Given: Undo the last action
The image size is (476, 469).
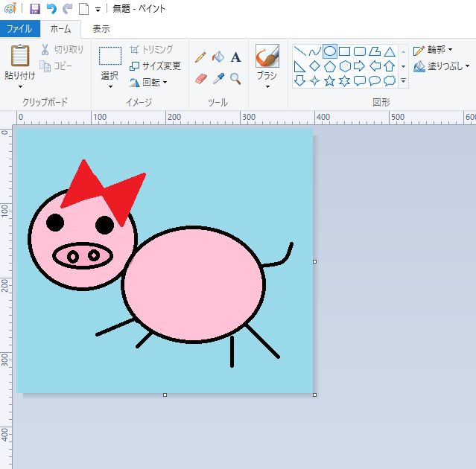Looking at the screenshot, I should pyautogui.click(x=51, y=9).
